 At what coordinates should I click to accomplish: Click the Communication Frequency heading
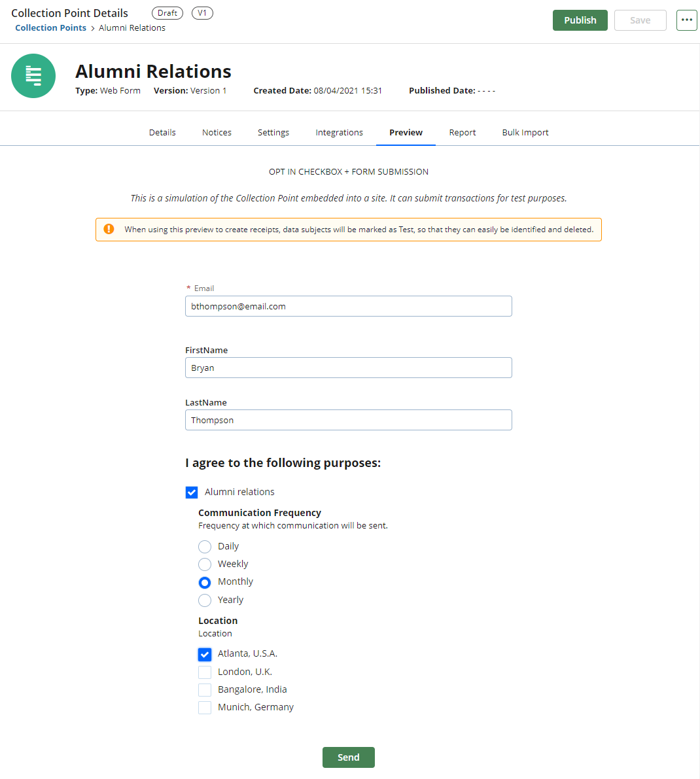259,513
